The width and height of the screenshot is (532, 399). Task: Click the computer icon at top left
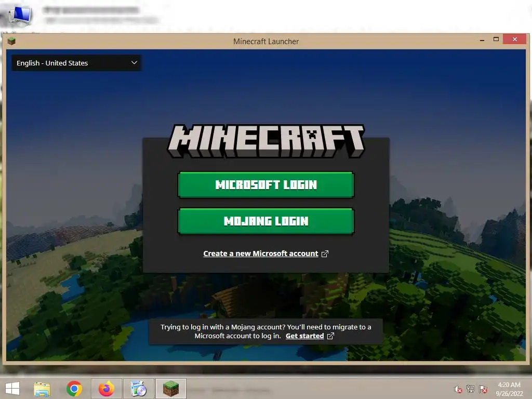point(20,16)
